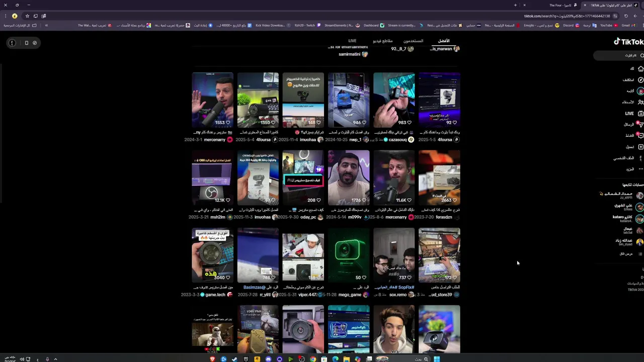
Task: Select the LIVE results tab
Action: [x=352, y=41]
